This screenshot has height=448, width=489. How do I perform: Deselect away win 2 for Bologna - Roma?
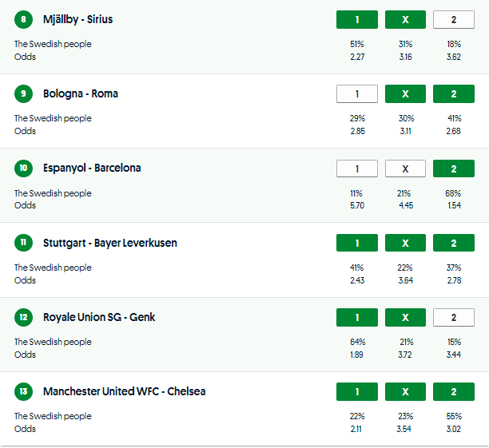coord(453,94)
